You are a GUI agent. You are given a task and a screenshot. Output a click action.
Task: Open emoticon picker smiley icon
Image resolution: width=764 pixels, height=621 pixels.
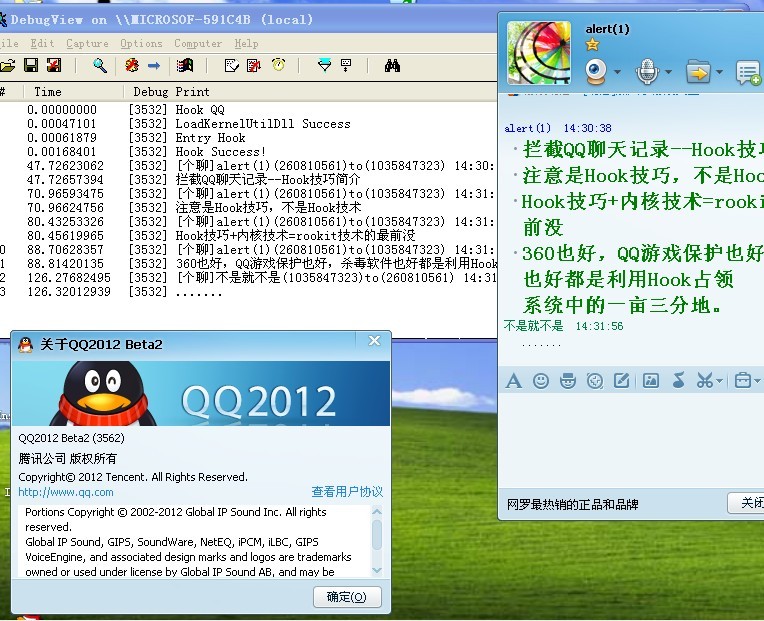click(x=541, y=380)
